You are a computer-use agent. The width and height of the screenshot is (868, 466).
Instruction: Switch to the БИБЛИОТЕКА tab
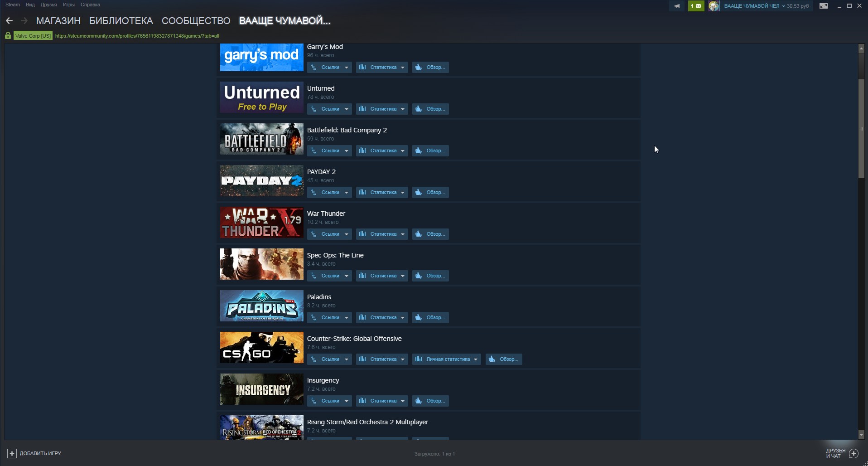(121, 21)
